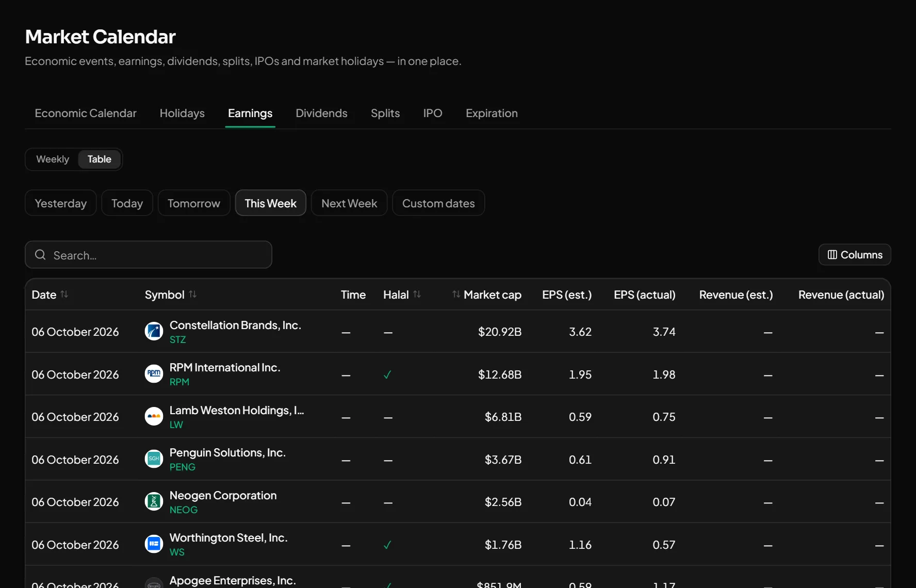
Task: Sort by Market cap arrows icon
Action: (456, 294)
